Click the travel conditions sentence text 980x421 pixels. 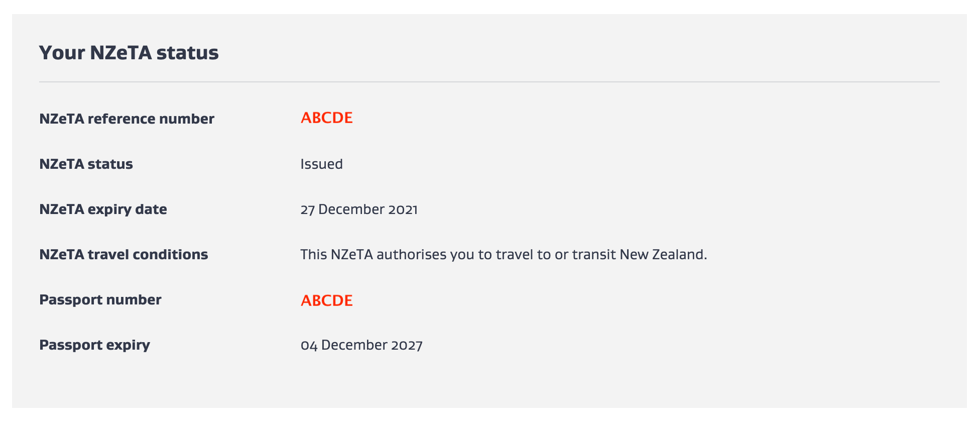coord(503,255)
